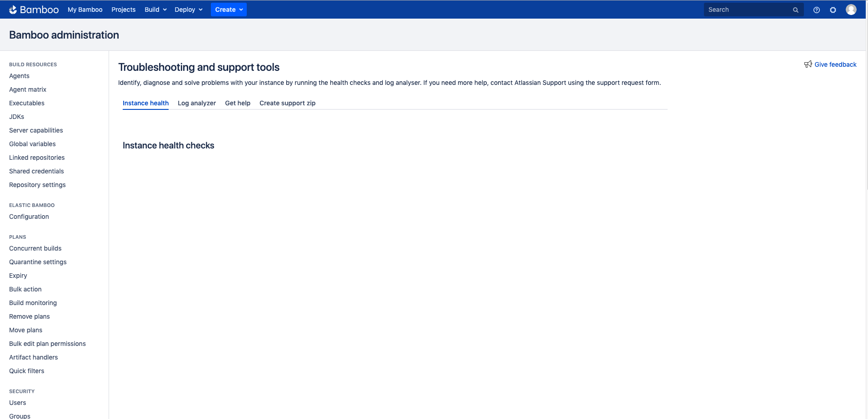Go to My Bamboo
Screen dimensions: 868x419
point(85,10)
